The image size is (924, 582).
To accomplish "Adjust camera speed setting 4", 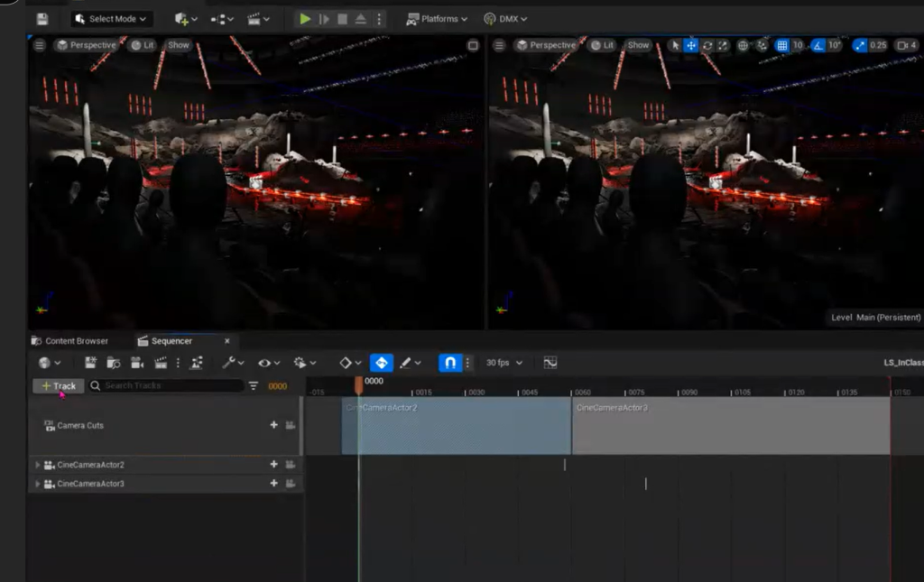I will (906, 45).
